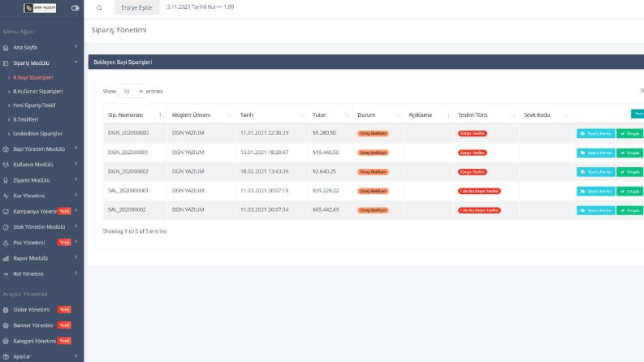Open the Show entries count dropdown
Viewport: 644px width, 362px height.
(x=131, y=91)
